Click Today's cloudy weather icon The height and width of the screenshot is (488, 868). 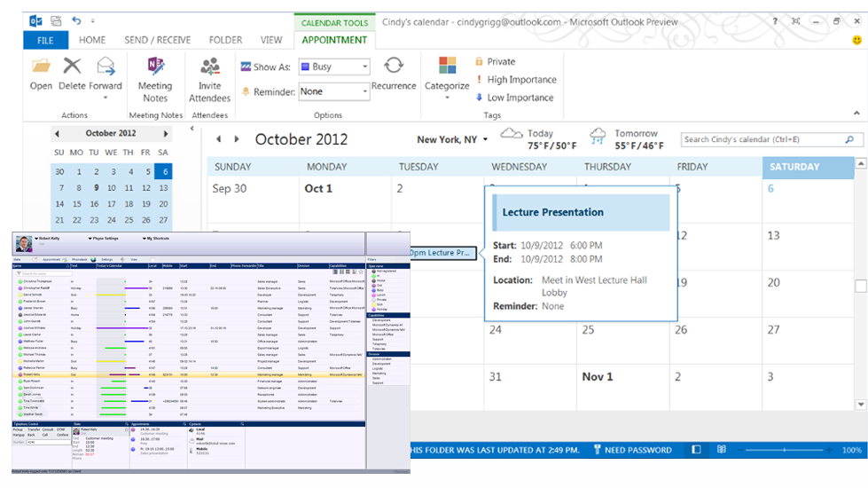tap(511, 133)
